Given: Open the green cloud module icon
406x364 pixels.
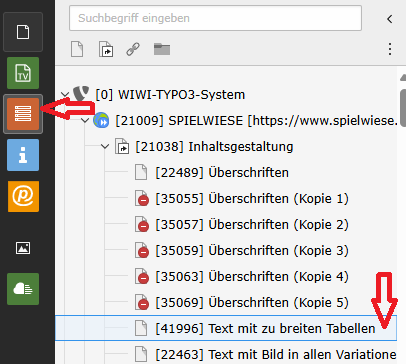Looking at the screenshot, I should click(23, 289).
